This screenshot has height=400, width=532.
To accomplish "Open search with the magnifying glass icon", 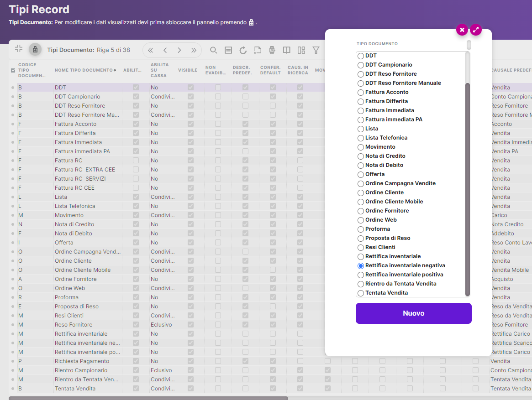I will point(213,50).
